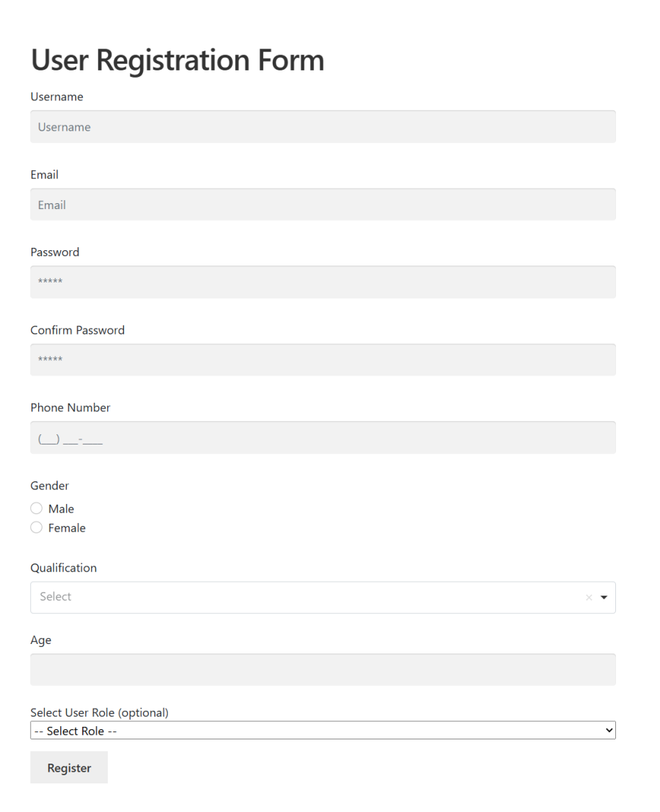Clear Qualification using the x icon

[x=588, y=598]
